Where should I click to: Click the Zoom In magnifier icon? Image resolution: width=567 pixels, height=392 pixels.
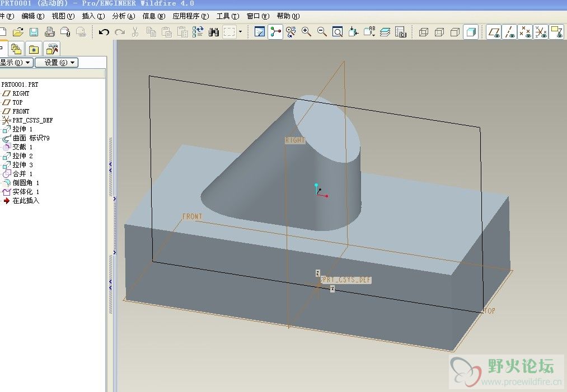point(306,32)
